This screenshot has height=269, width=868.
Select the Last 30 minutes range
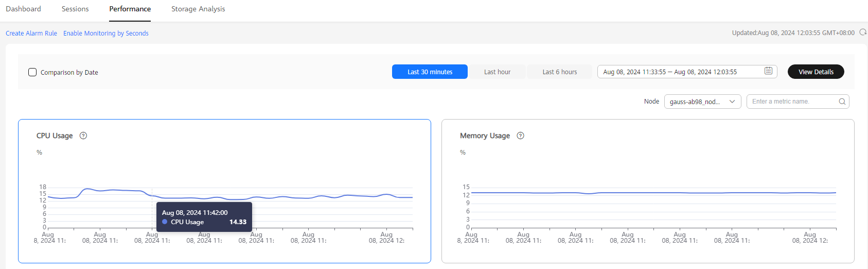(x=430, y=72)
